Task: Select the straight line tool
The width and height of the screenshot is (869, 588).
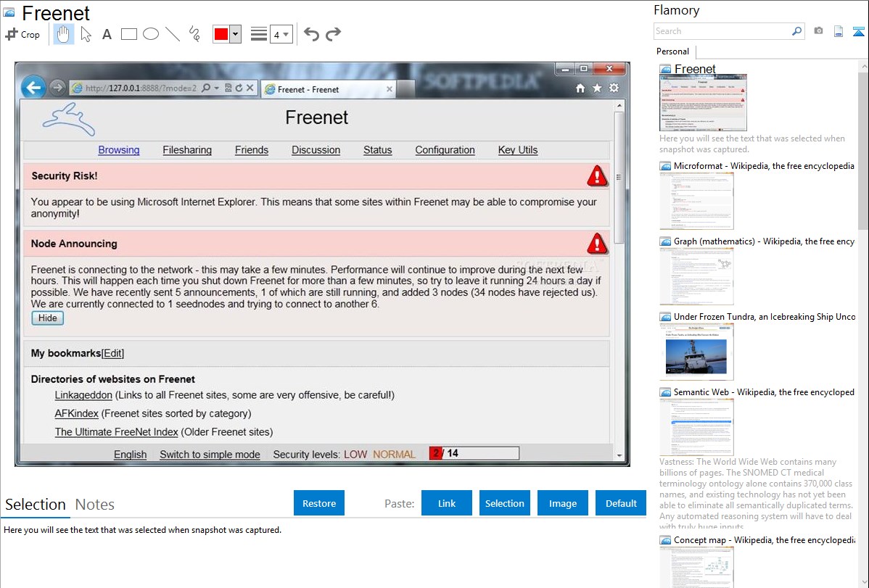Action: tap(173, 34)
